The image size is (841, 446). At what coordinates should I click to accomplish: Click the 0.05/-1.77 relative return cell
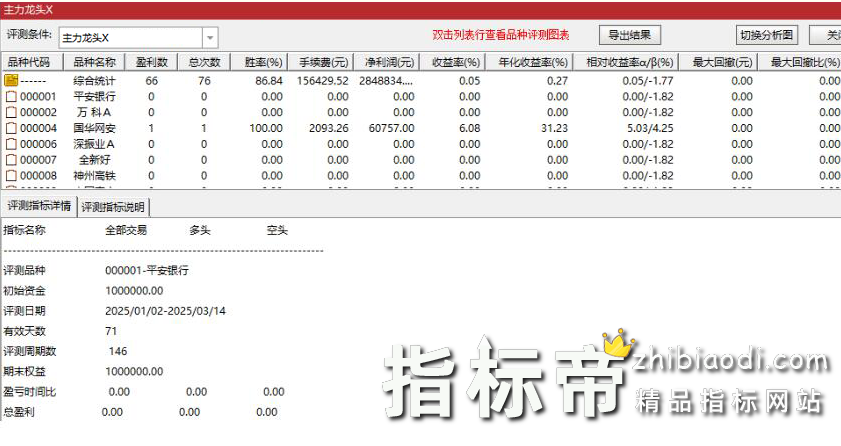click(648, 80)
